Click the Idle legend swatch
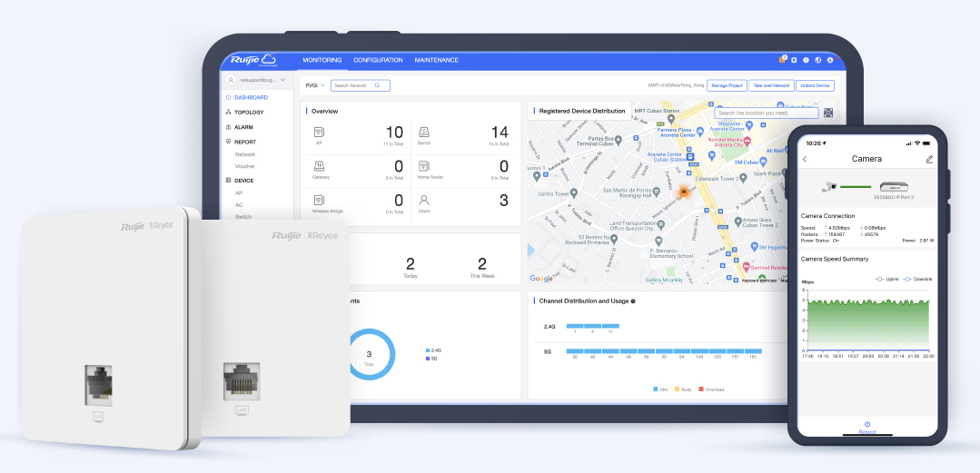This screenshot has height=473, width=980. point(655,389)
